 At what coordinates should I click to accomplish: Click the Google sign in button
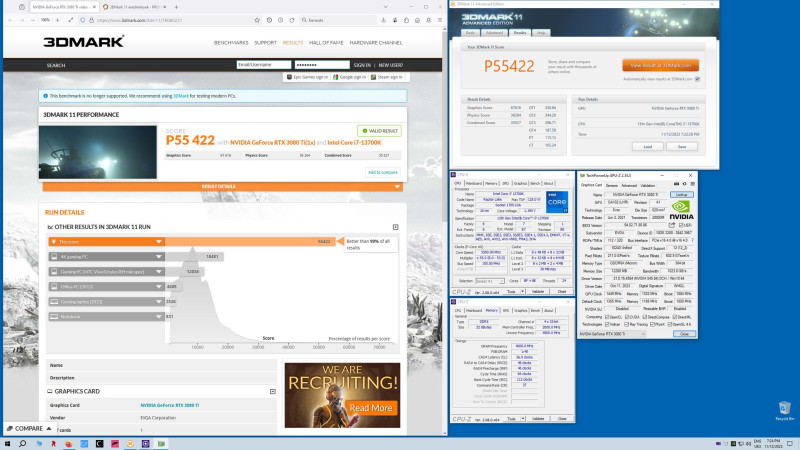click(x=349, y=77)
